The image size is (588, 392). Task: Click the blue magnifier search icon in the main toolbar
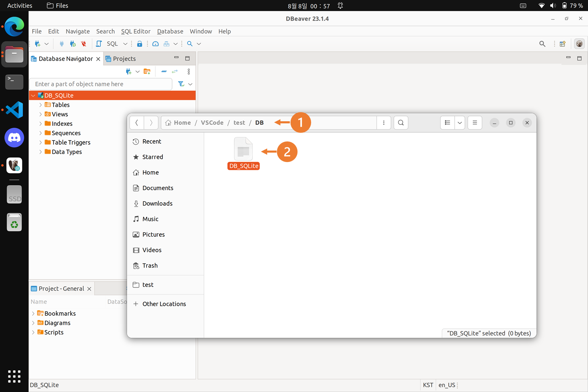pos(190,44)
